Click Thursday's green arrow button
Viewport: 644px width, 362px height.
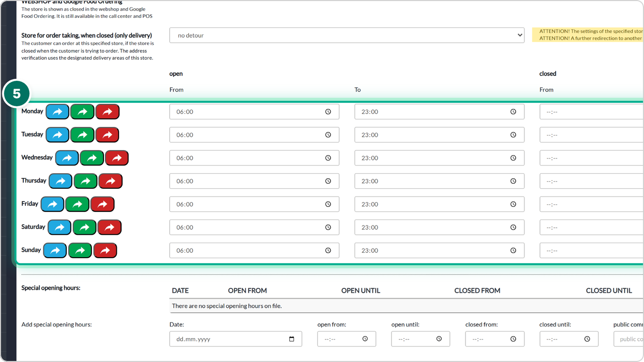coord(86,181)
